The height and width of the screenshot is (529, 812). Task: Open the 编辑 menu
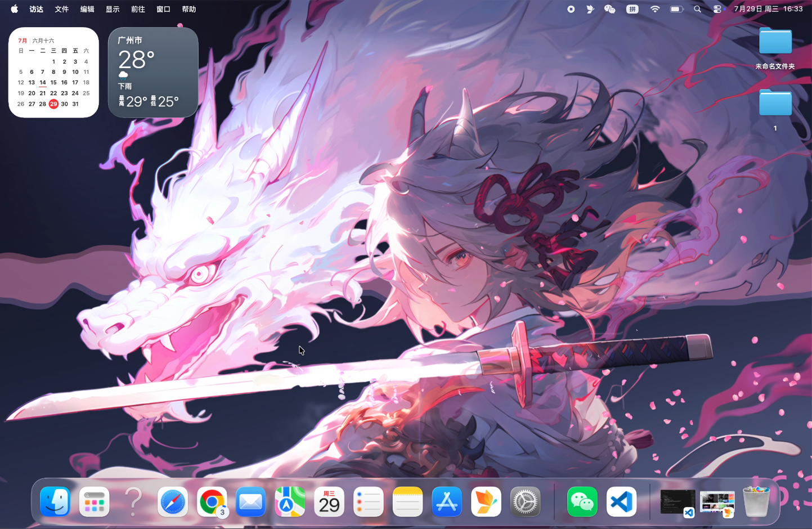coord(87,9)
